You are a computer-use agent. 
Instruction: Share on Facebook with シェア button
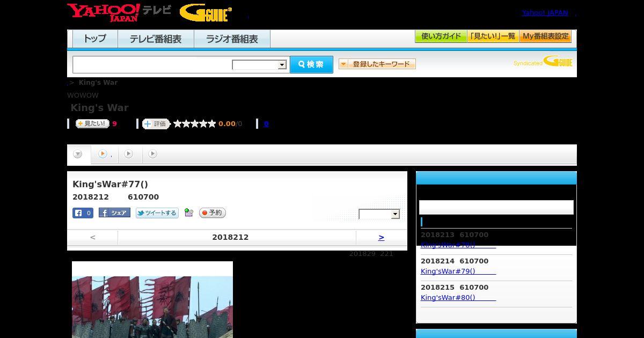(114, 213)
